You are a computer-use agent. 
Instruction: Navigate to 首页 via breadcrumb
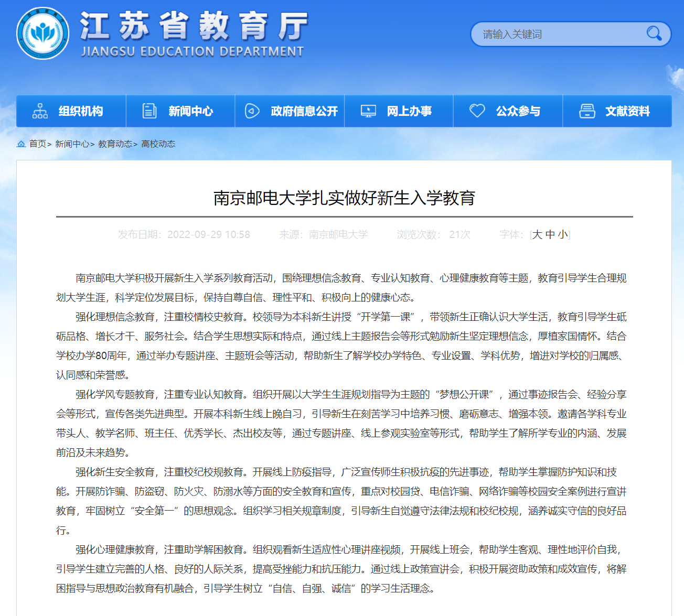click(x=38, y=144)
